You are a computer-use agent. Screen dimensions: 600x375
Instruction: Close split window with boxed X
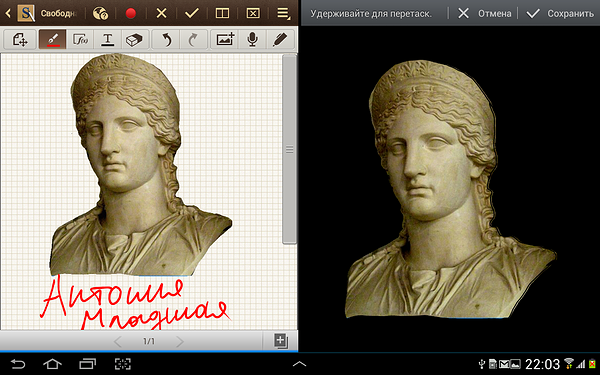point(253,13)
